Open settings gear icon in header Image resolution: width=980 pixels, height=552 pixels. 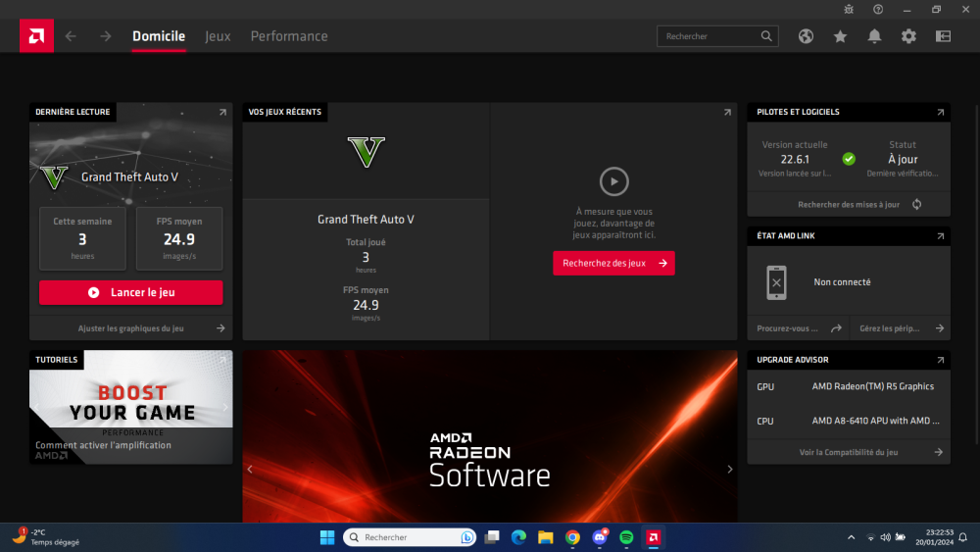(x=908, y=36)
